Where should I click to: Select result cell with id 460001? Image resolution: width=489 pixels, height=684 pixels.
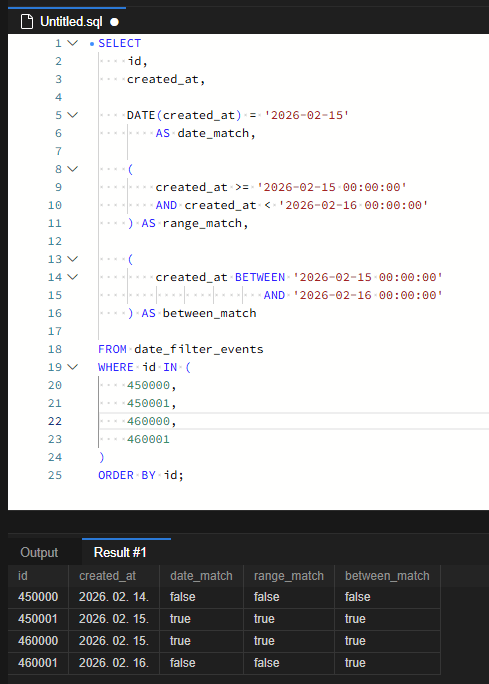38,663
